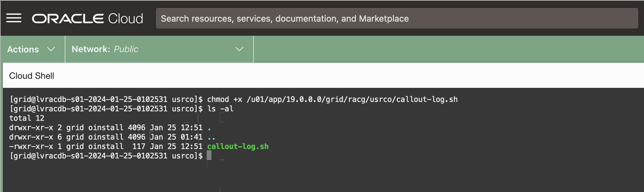Click the Oracle Cloud logo
The image size is (644, 192).
[x=87, y=19]
